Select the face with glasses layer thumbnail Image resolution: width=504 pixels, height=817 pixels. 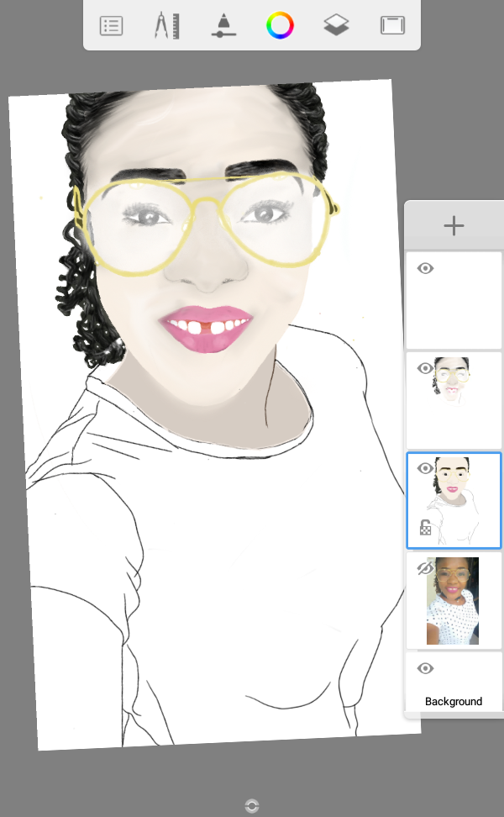(x=454, y=400)
